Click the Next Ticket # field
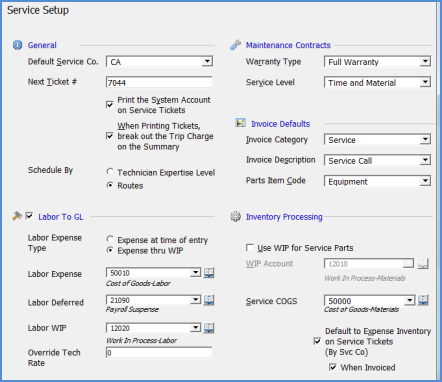The width and height of the screenshot is (442, 382). pos(159,82)
